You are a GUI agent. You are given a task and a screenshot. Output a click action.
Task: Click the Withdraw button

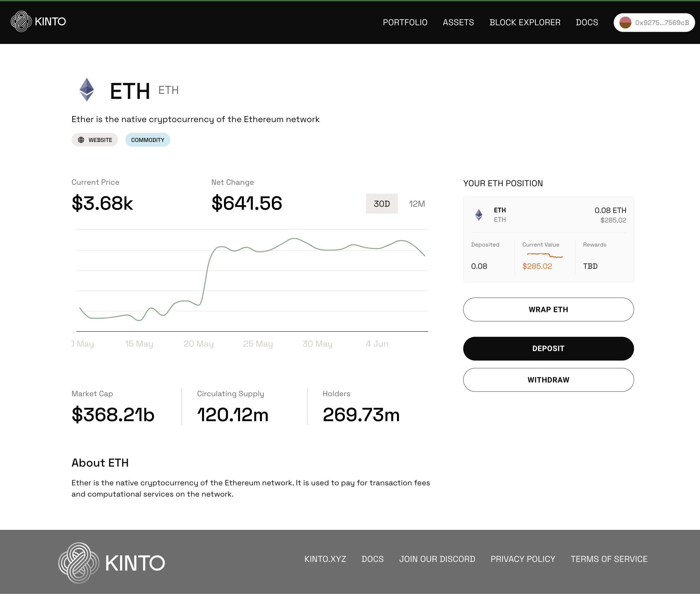pos(548,380)
